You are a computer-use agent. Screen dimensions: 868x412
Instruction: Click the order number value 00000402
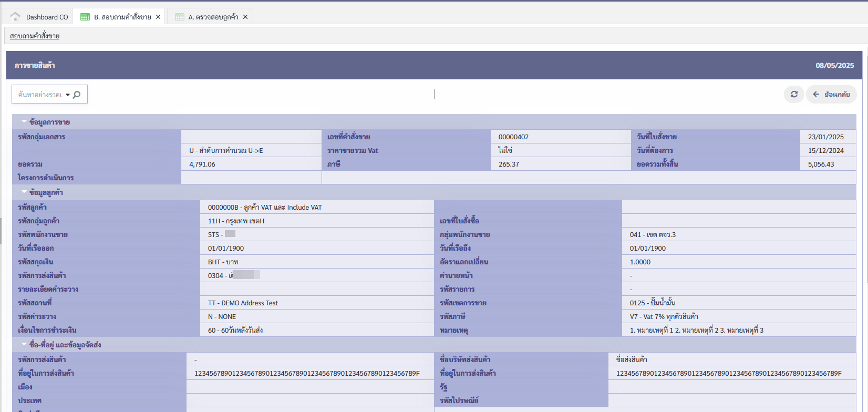point(513,137)
